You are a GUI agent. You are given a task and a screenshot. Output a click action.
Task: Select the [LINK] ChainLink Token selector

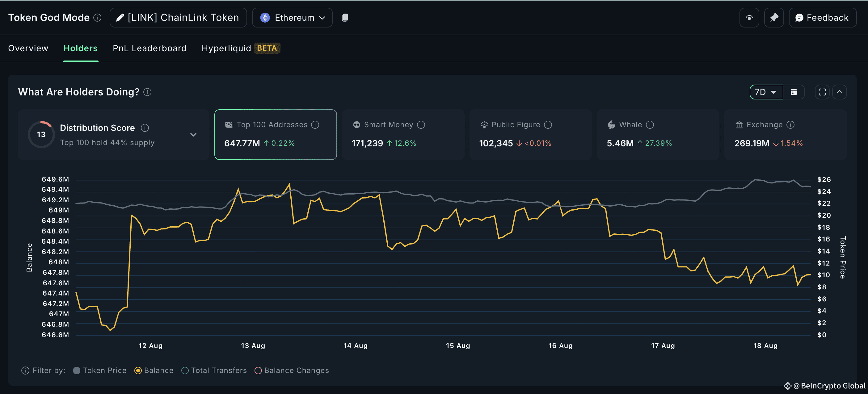(178, 18)
